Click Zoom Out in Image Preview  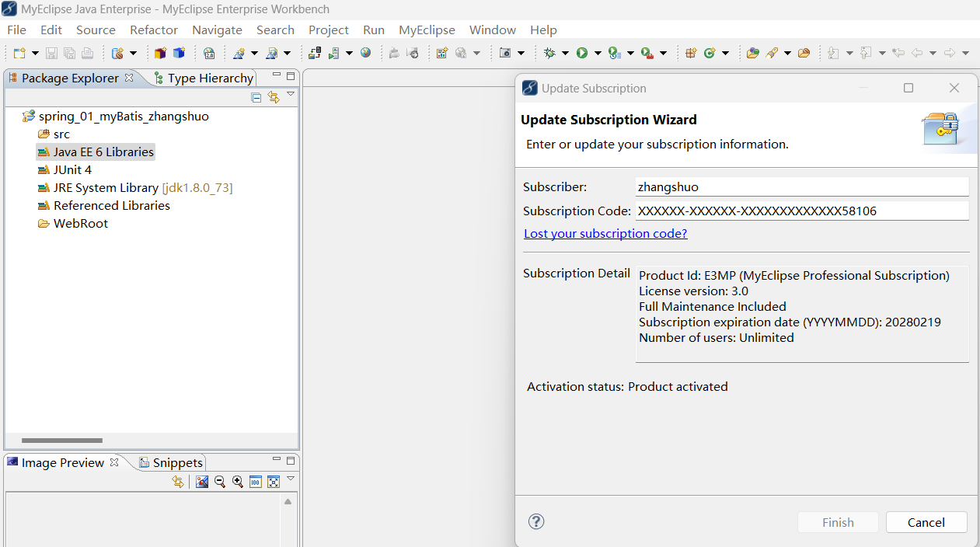click(220, 482)
